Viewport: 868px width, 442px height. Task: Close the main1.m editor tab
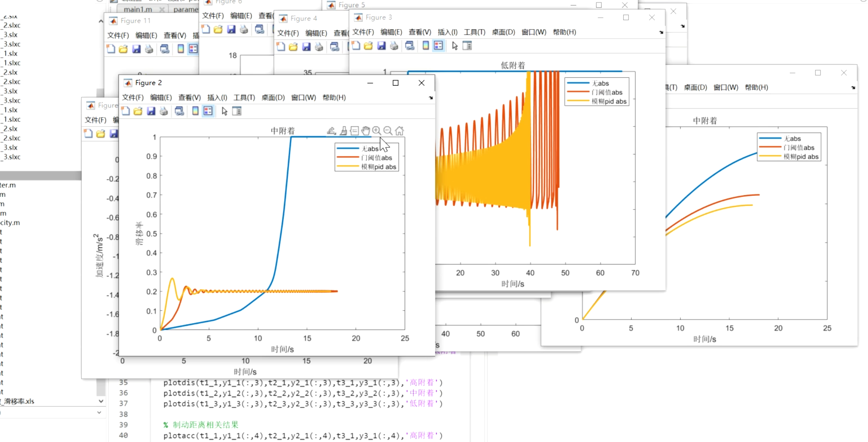162,9
